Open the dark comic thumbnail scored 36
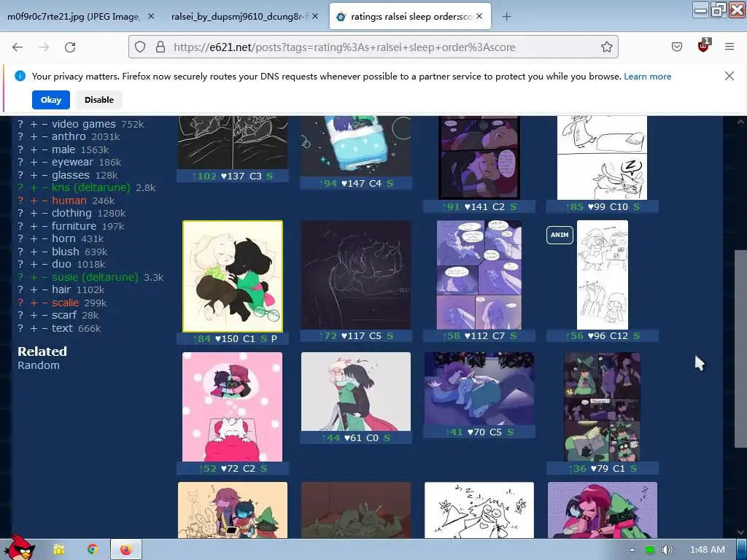 (602, 407)
